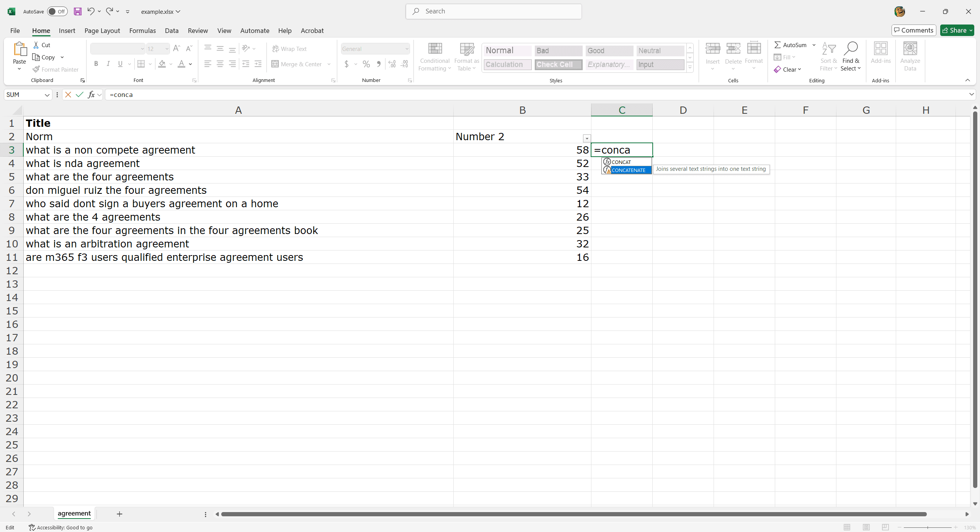Switch to Page Break Preview view icon
The image size is (980, 532).
885,527
